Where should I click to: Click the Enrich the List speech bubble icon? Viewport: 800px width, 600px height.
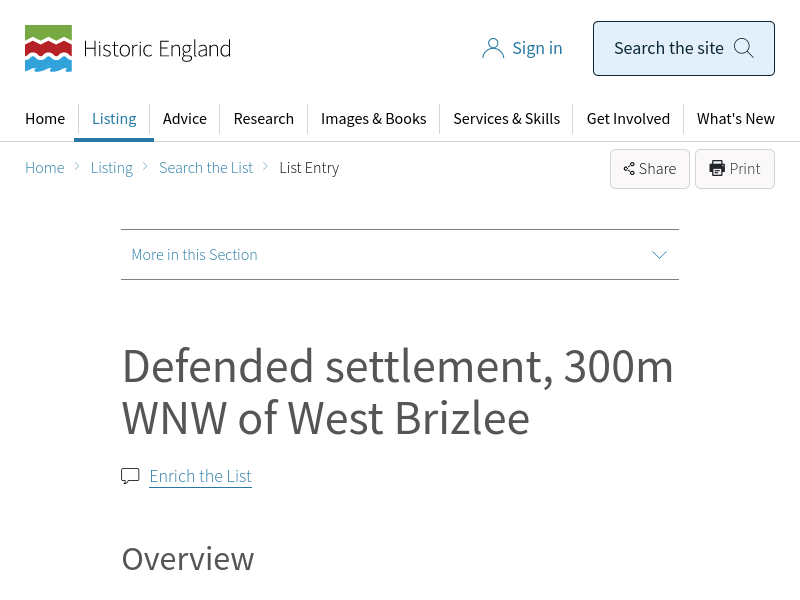[x=130, y=476]
